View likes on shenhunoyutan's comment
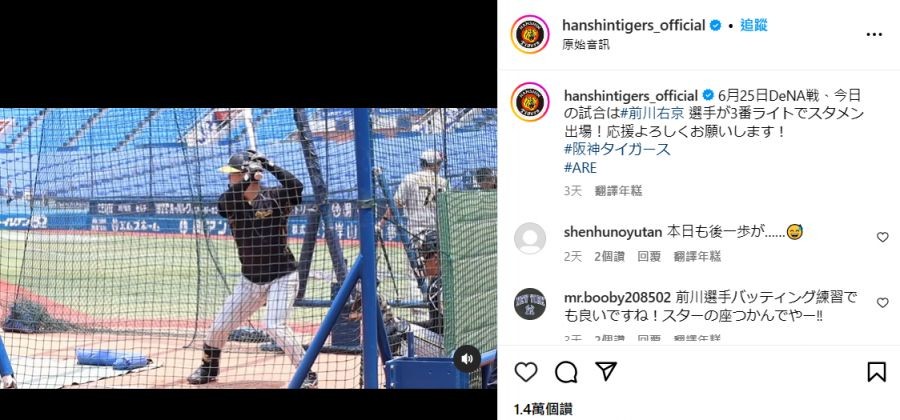Viewport: 900px width, 420px height. [x=610, y=256]
